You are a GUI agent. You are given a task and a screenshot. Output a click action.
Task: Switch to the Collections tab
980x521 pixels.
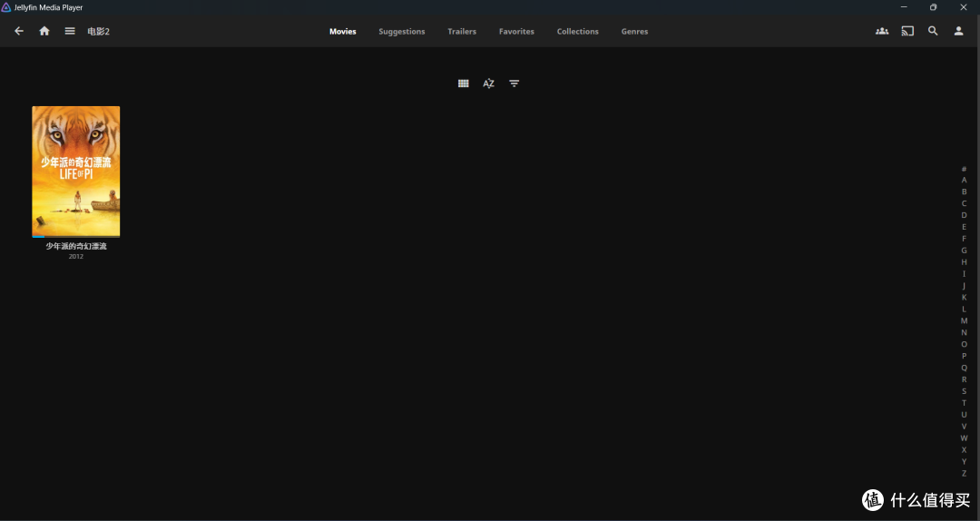point(577,31)
